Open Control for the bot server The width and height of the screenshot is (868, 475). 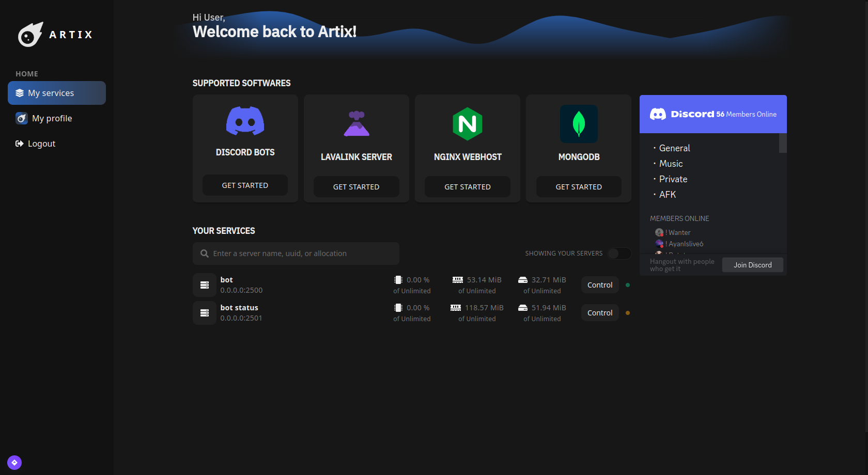tap(600, 285)
